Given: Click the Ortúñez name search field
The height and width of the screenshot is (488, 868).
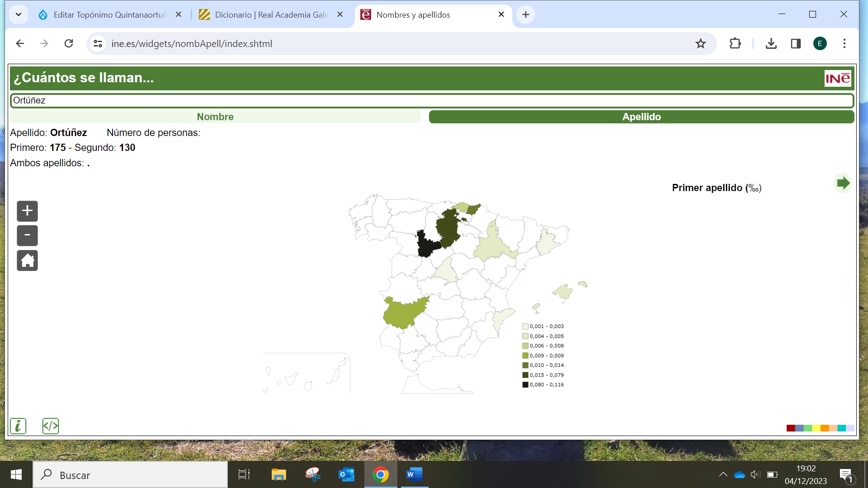Looking at the screenshot, I should point(432,100).
